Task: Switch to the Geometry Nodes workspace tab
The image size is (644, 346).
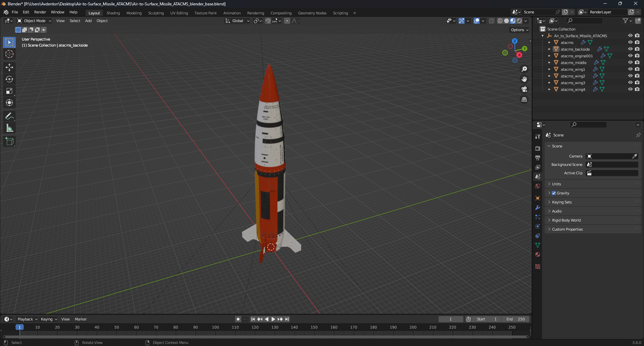Action: (x=312, y=13)
